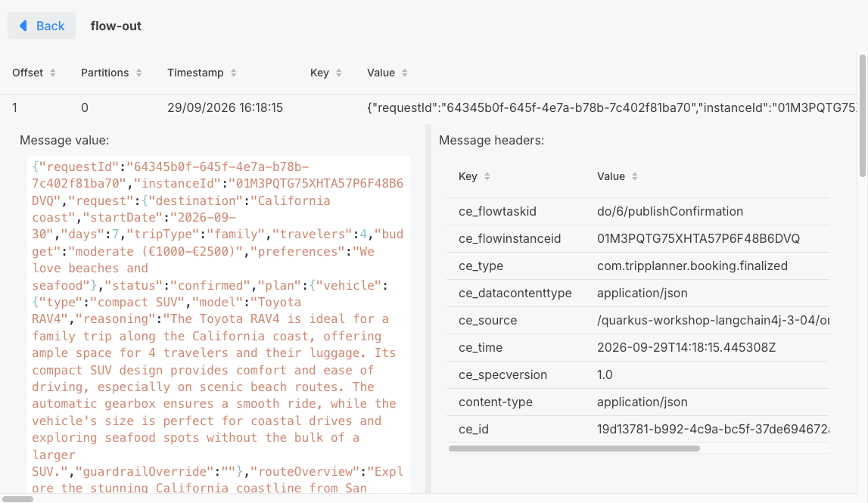Select the content-type header key
Image resolution: width=868 pixels, height=503 pixels.
496,402
